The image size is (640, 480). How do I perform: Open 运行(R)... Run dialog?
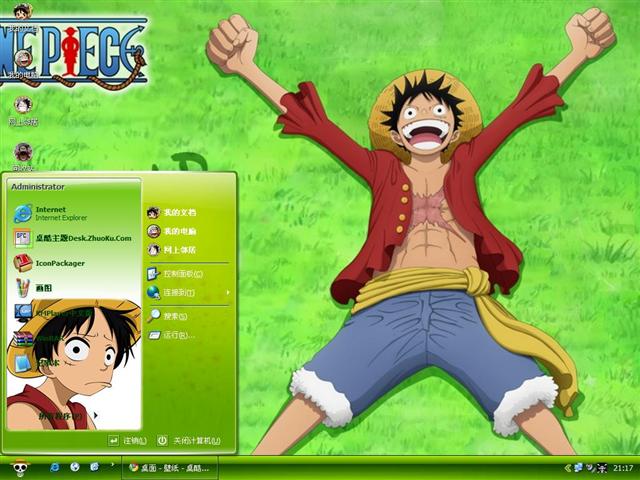pos(171,335)
